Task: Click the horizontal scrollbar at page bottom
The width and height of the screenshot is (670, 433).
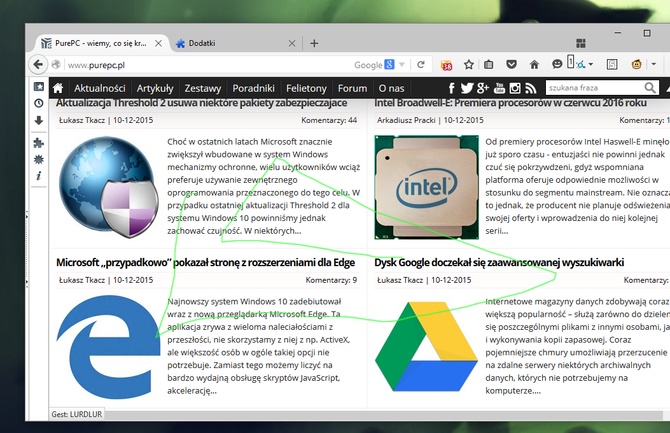Action: click(383, 415)
